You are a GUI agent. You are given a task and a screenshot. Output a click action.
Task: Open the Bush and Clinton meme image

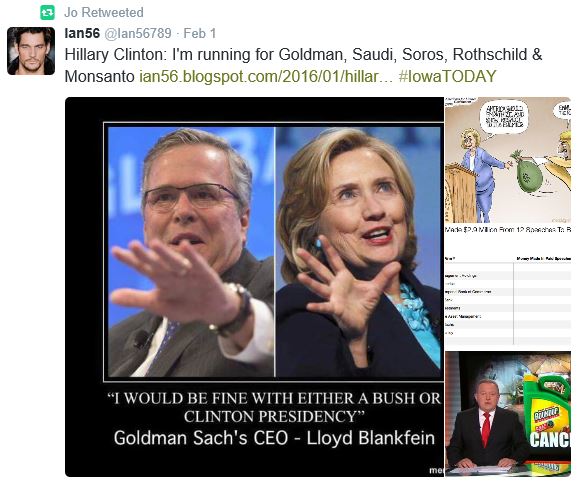pyautogui.click(x=254, y=287)
